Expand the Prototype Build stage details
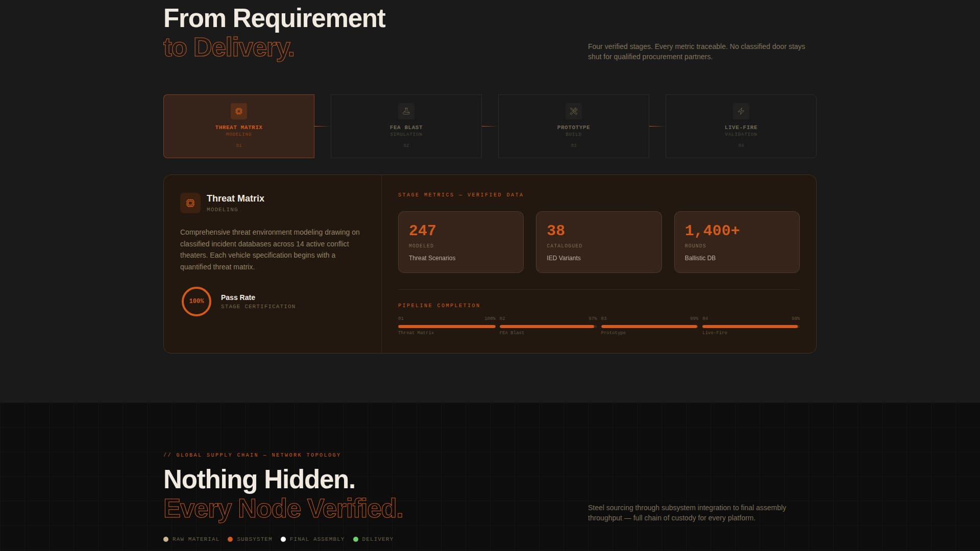The image size is (980, 551). [x=573, y=126]
